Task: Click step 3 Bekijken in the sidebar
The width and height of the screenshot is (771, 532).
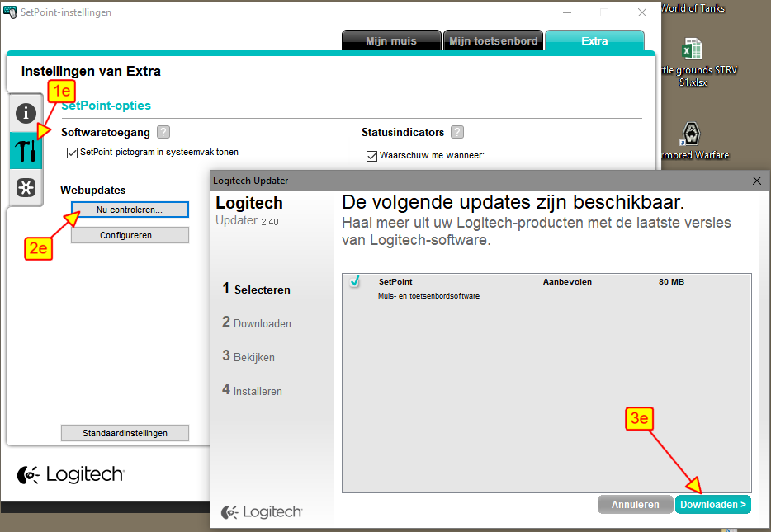Action: tap(248, 356)
